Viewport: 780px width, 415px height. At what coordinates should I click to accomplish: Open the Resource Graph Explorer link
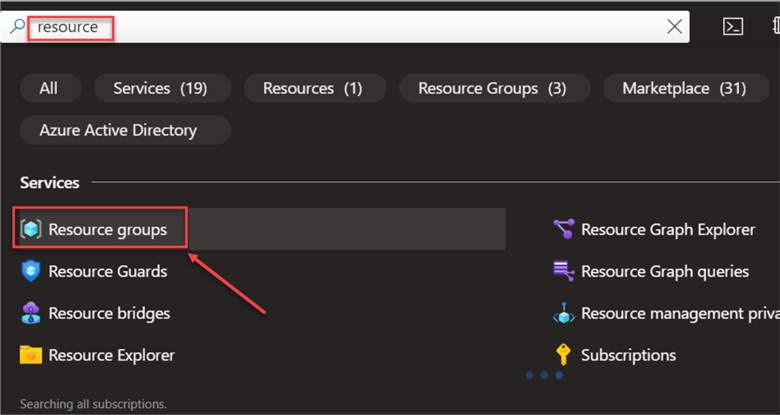tap(668, 230)
